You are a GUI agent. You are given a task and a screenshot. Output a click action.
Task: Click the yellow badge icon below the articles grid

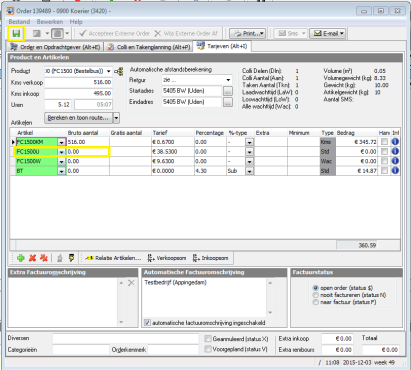pos(71,258)
